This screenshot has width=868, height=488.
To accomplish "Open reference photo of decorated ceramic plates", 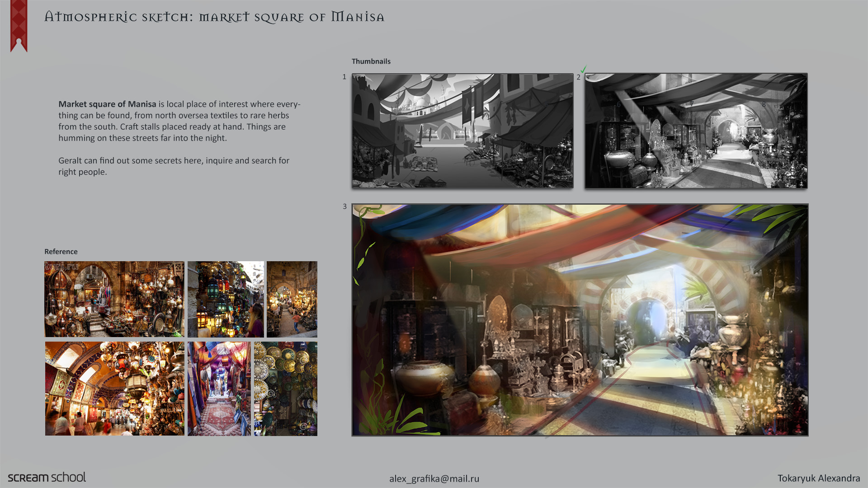I will point(286,389).
